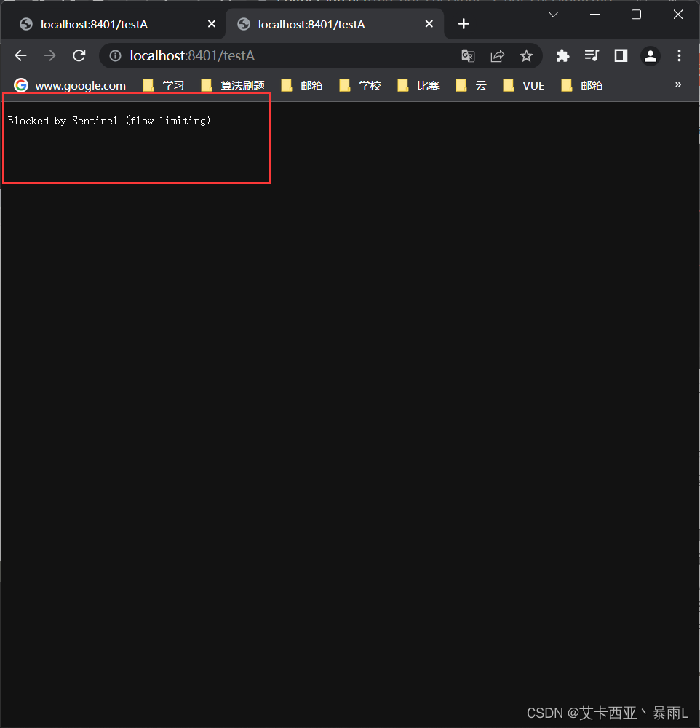The image size is (700, 728).
Task: Close the first localhost:8401/testA tab
Action: 212,24
